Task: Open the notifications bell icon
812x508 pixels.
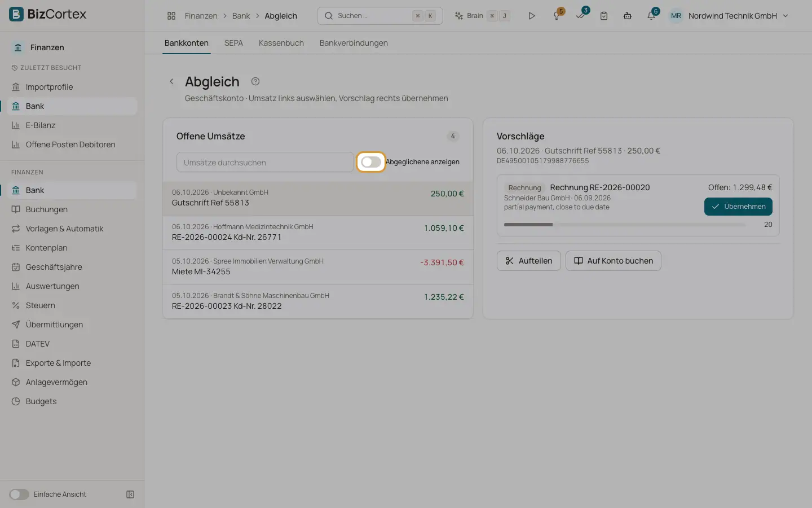Action: (x=651, y=16)
